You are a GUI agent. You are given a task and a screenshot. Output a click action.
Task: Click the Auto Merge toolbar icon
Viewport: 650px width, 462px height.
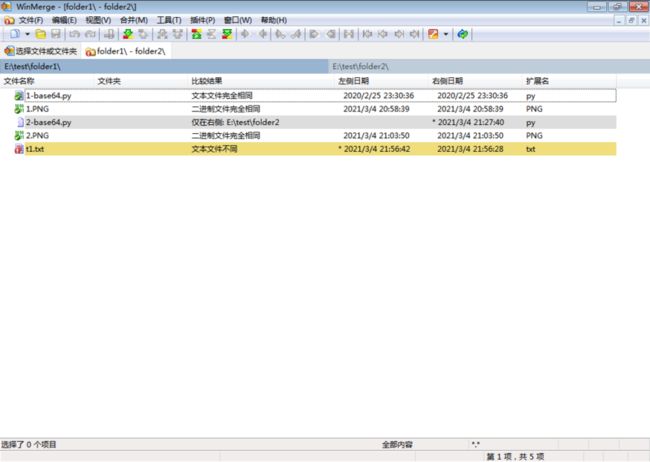(x=349, y=34)
